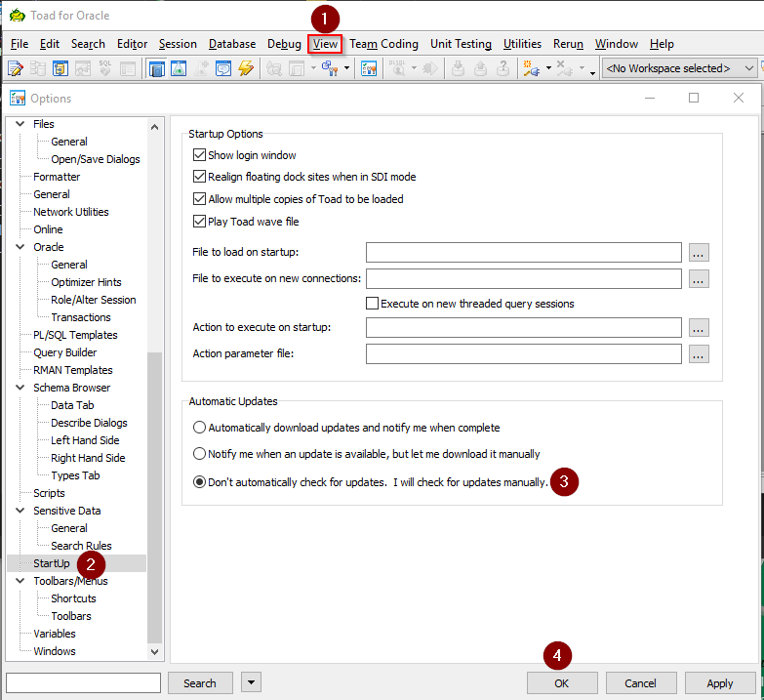Viewport: 764px width, 700px height.
Task: Click the wrench and tools toolbar icon
Action: point(330,68)
